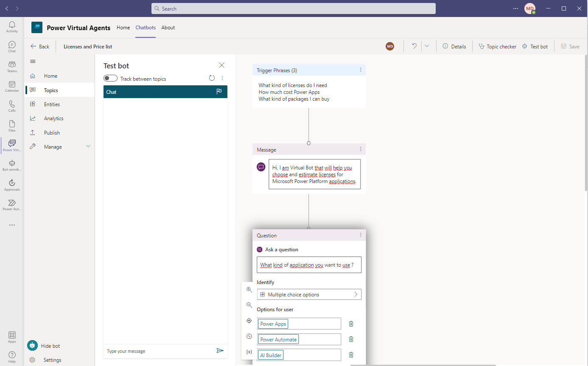
Task: Edit the question text box
Action: pyautogui.click(x=309, y=265)
